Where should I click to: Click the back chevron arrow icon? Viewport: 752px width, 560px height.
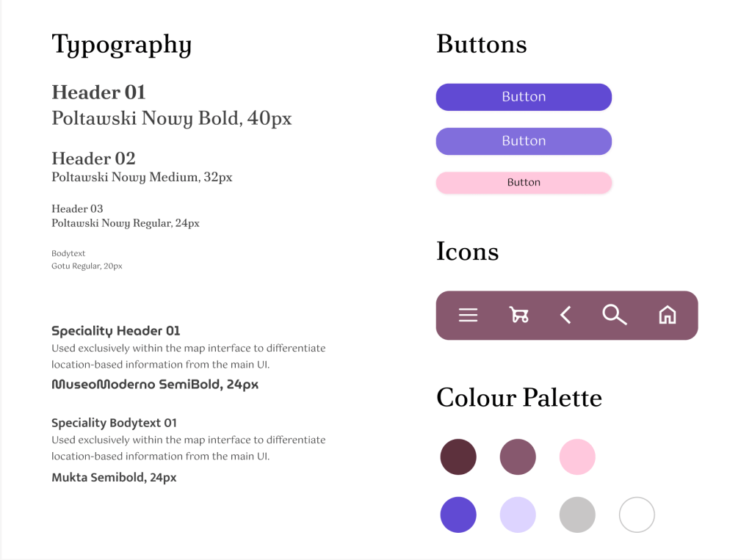[x=565, y=316]
